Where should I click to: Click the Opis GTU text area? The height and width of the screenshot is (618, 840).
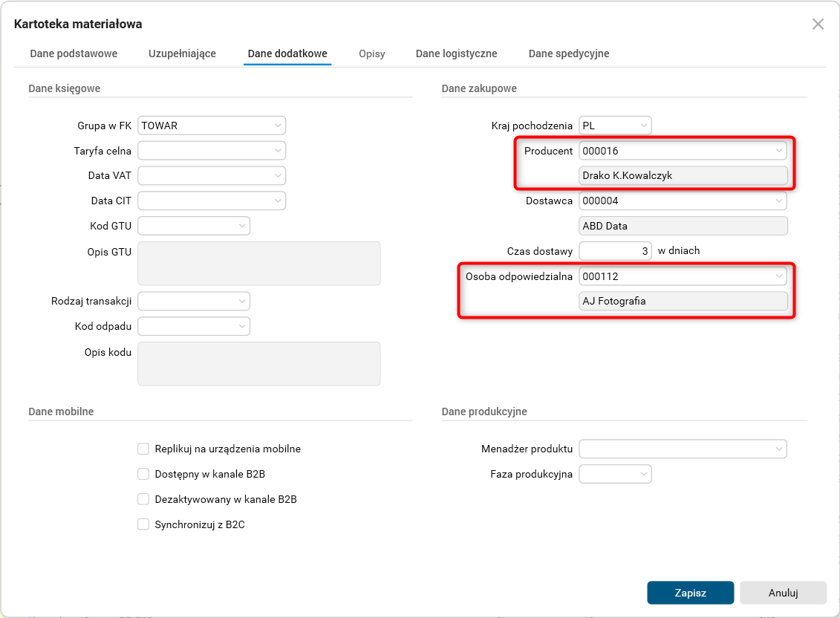tap(258, 263)
